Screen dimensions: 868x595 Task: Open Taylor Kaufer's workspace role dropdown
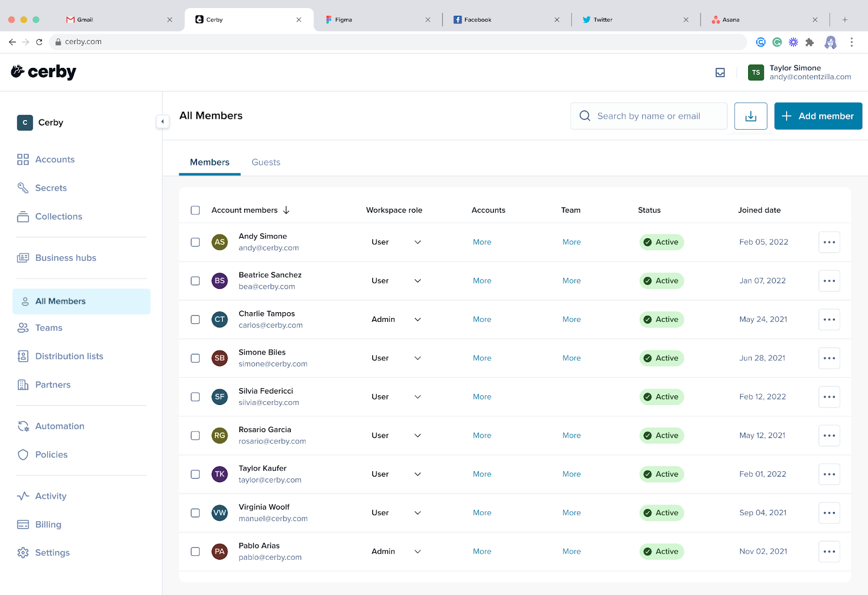pyautogui.click(x=396, y=474)
